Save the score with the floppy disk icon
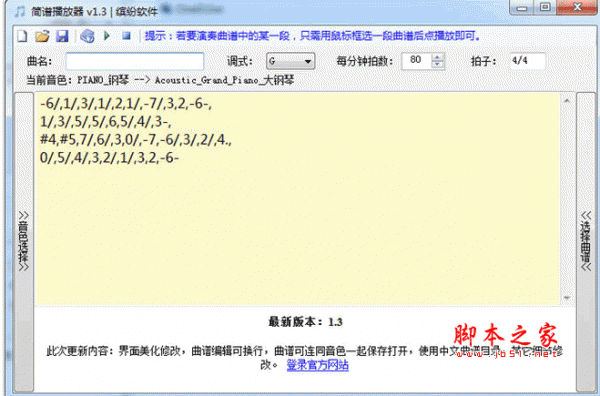600x396 pixels. pos(62,36)
